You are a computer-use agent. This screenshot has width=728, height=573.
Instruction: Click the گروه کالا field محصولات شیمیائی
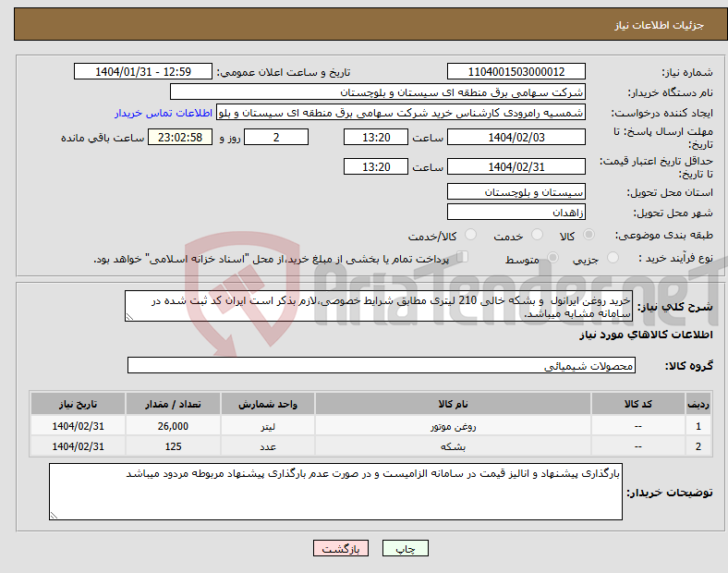(x=382, y=365)
